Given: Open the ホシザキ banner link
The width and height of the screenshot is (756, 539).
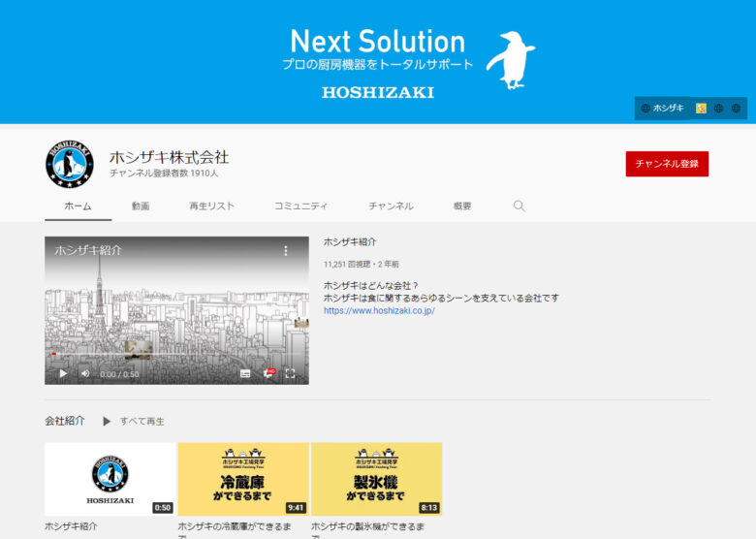Looking at the screenshot, I should coord(662,108).
